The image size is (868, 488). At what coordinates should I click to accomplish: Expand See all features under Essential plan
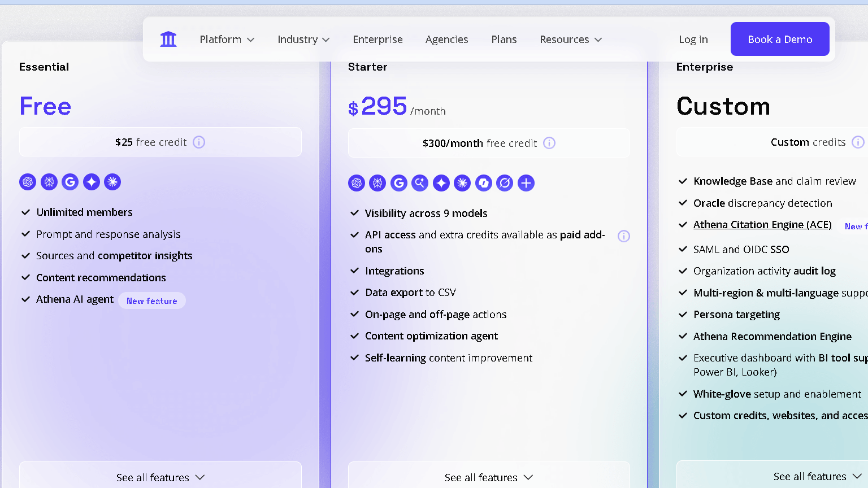click(160, 477)
